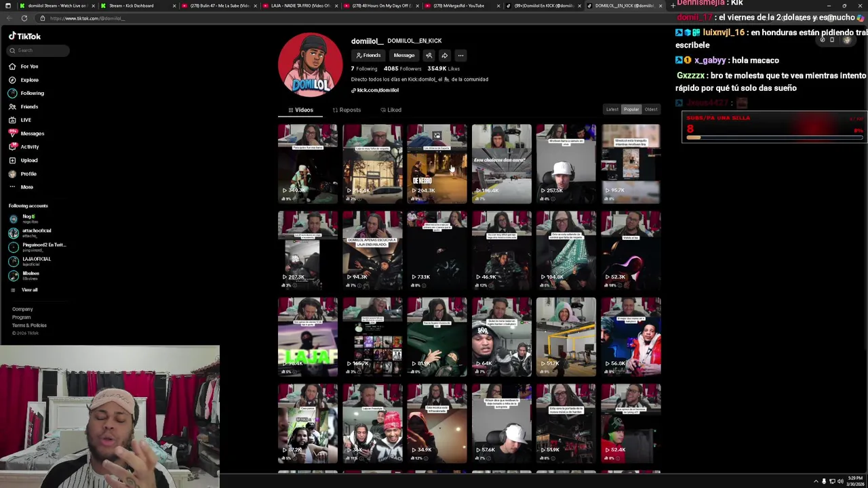Click the TikTok logo
Image resolution: width=868 pixels, height=488 pixels.
coord(24,36)
